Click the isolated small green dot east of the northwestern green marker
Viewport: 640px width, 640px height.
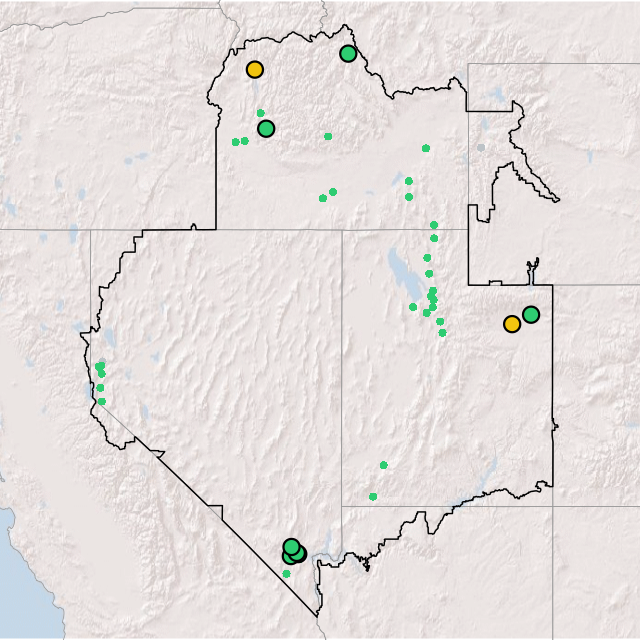[328, 136]
